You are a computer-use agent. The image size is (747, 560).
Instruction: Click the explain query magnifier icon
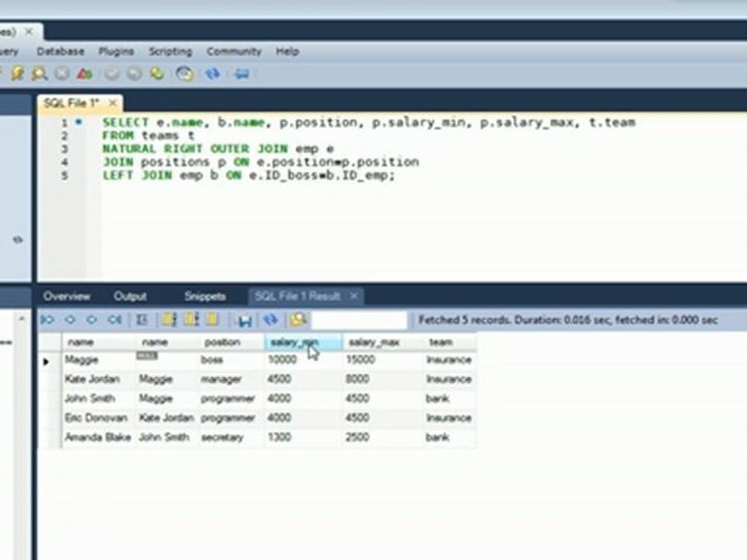tap(40, 74)
